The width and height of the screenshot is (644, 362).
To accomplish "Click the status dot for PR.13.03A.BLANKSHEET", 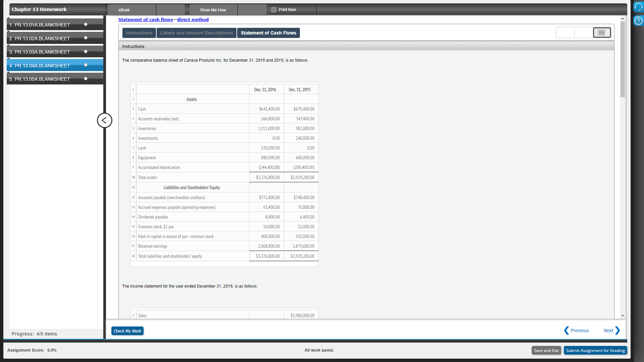I will (86, 52).
